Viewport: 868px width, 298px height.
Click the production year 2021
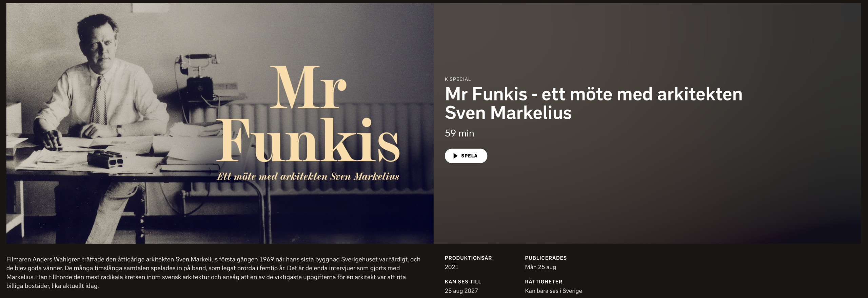pos(452,267)
